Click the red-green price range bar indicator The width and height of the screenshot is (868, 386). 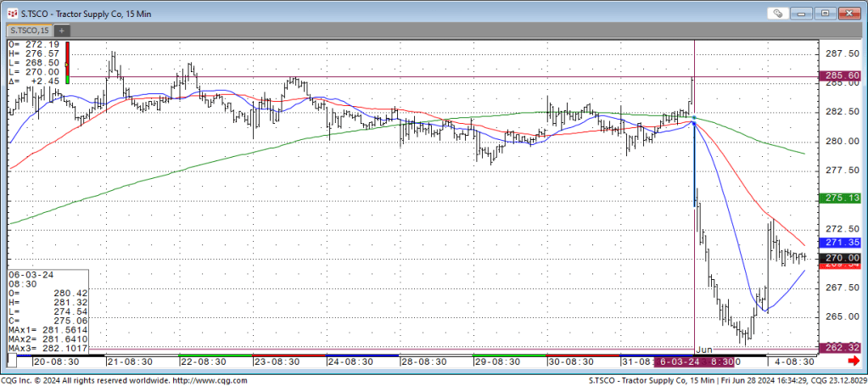(68, 61)
